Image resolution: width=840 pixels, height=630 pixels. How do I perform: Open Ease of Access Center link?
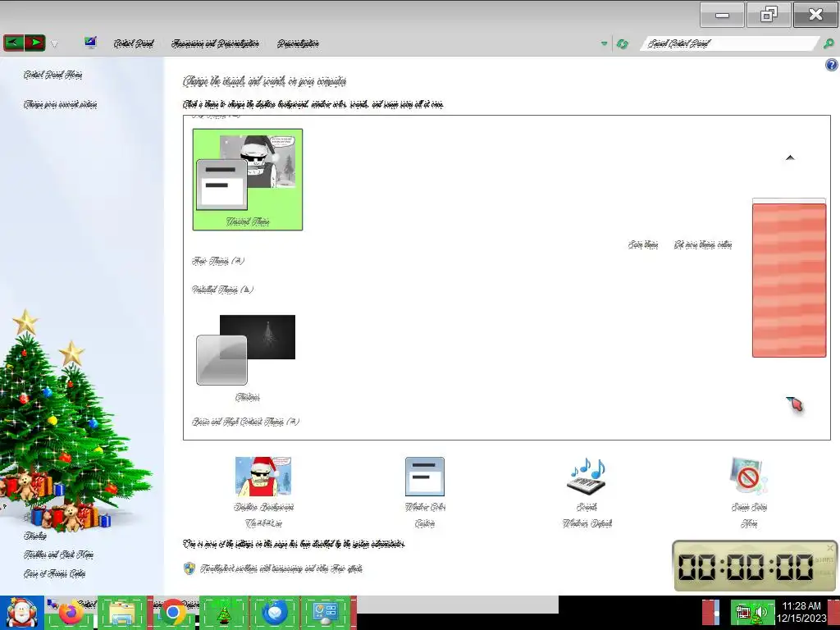coord(54,573)
